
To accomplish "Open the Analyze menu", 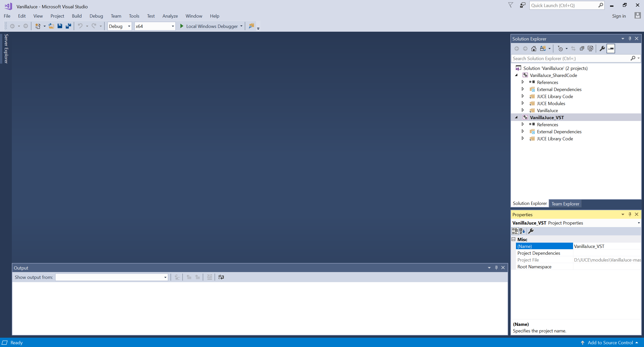I will 170,16.
